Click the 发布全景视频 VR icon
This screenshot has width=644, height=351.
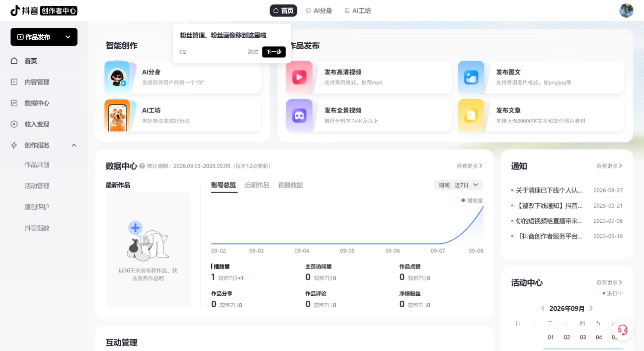pos(299,115)
